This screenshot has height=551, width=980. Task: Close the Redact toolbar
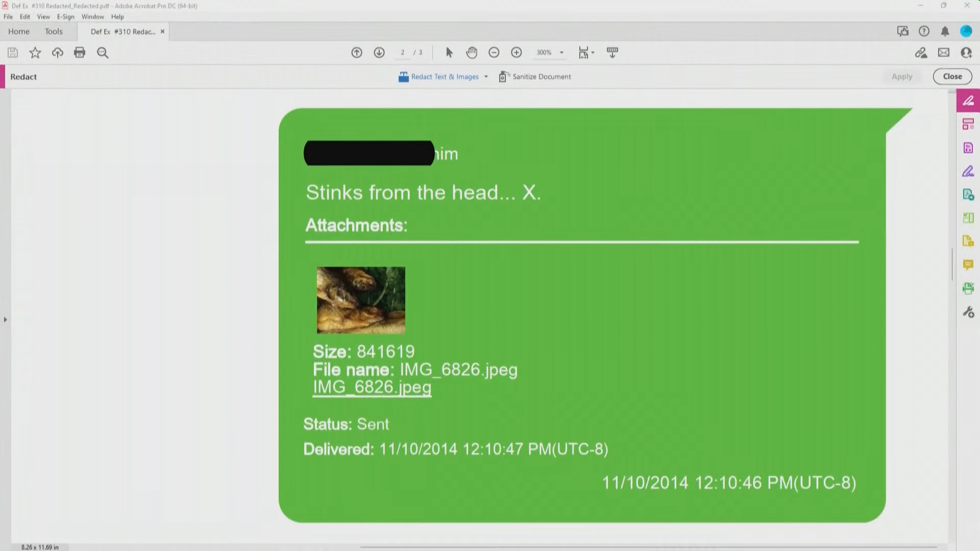(952, 77)
